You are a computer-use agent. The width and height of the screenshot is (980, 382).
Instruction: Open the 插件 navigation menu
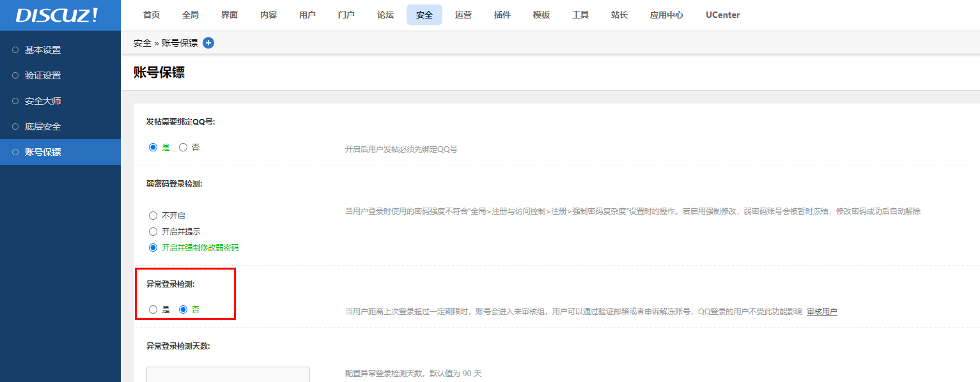[x=502, y=14]
